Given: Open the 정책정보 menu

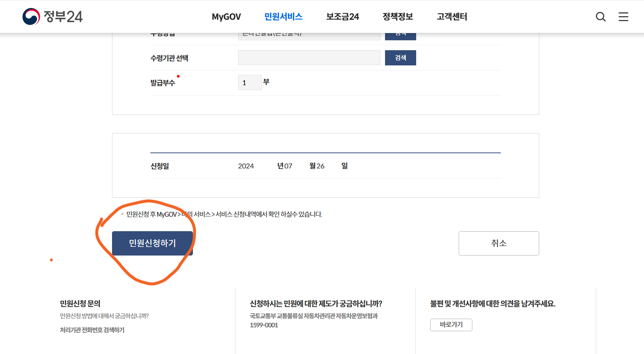Looking at the screenshot, I should click(398, 17).
